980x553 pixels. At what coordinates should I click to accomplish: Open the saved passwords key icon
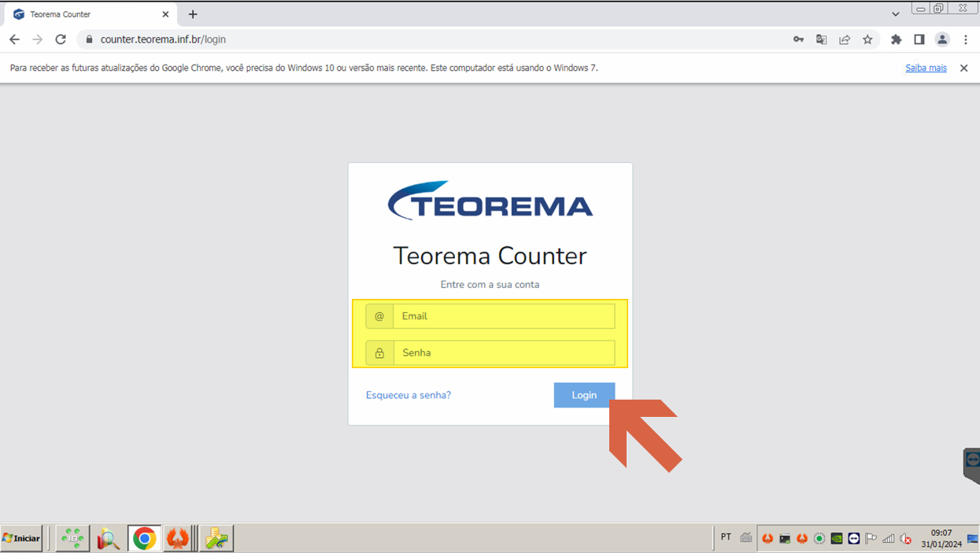click(798, 39)
